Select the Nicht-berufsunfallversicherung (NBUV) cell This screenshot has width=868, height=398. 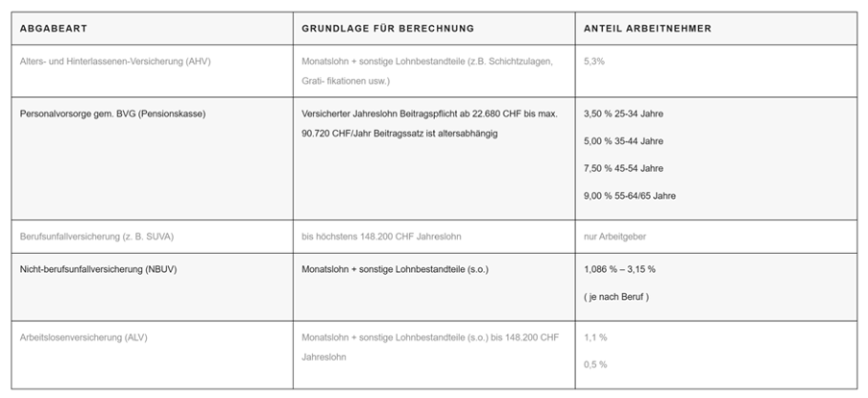pos(98,269)
